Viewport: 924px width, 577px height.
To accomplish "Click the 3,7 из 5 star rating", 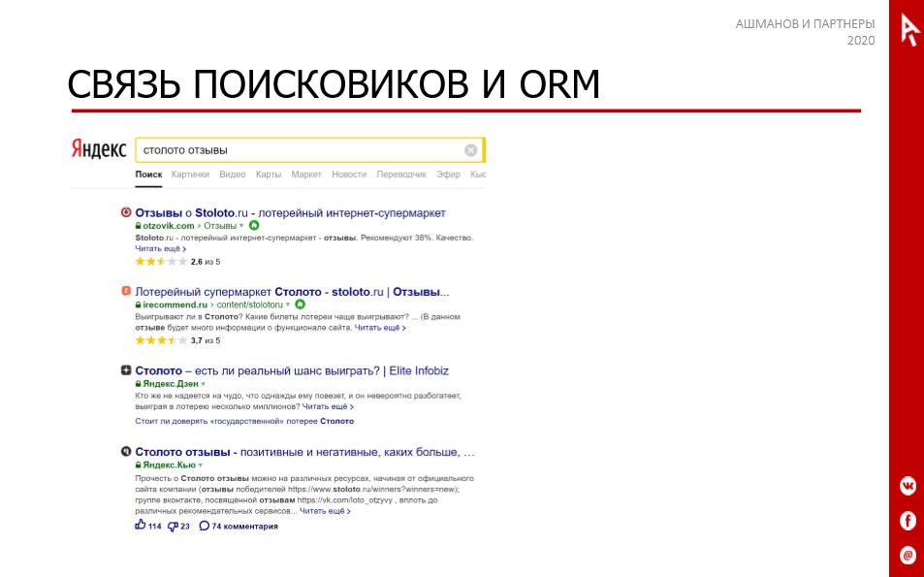I will 177,340.
